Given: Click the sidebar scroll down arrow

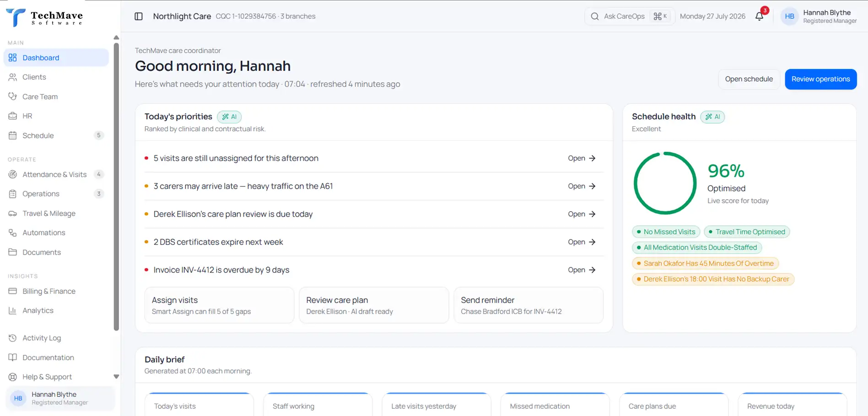Looking at the screenshot, I should [x=116, y=377].
